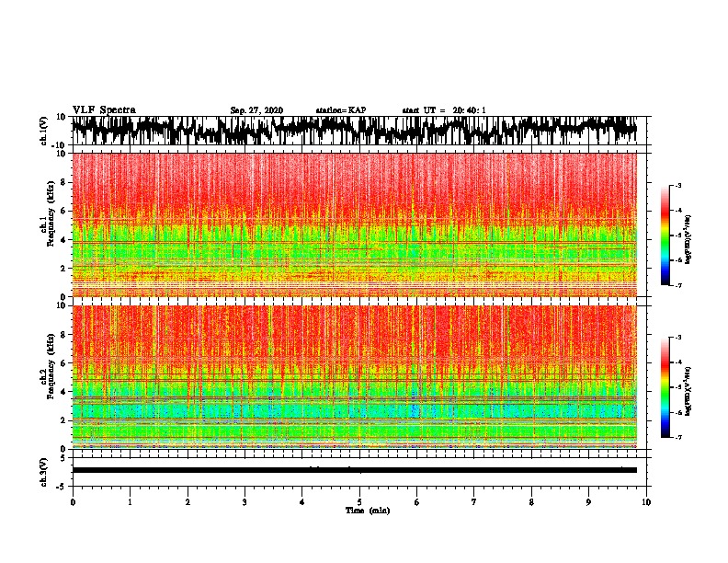The height and width of the screenshot is (563, 728).
Task: Click time axis tick label "7"
Action: pyautogui.click(x=474, y=502)
